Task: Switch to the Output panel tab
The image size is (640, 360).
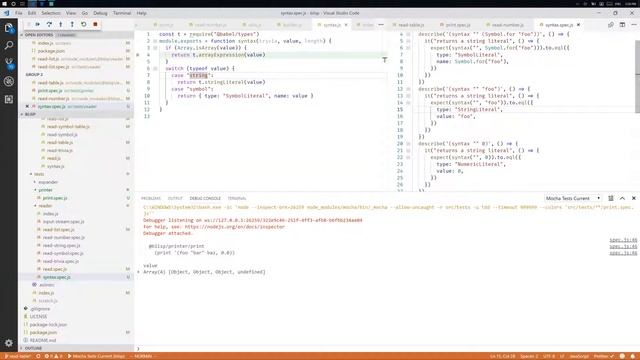Action: (175, 198)
